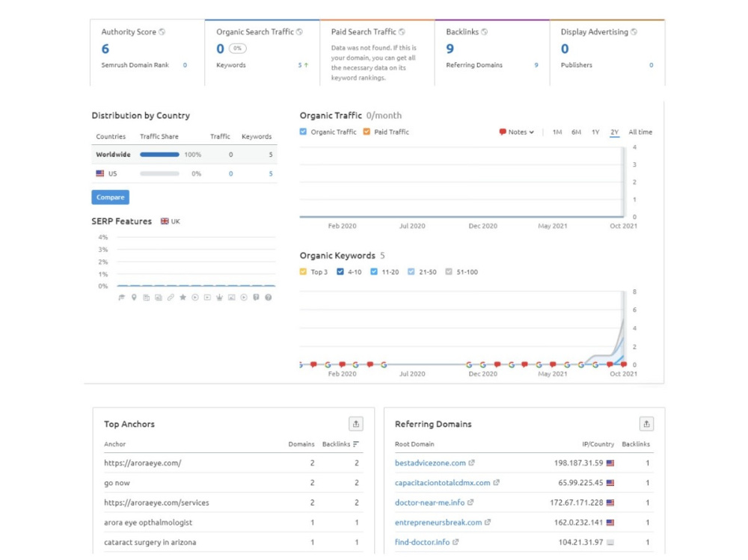Click the Referring Domains count 9

[536, 65]
